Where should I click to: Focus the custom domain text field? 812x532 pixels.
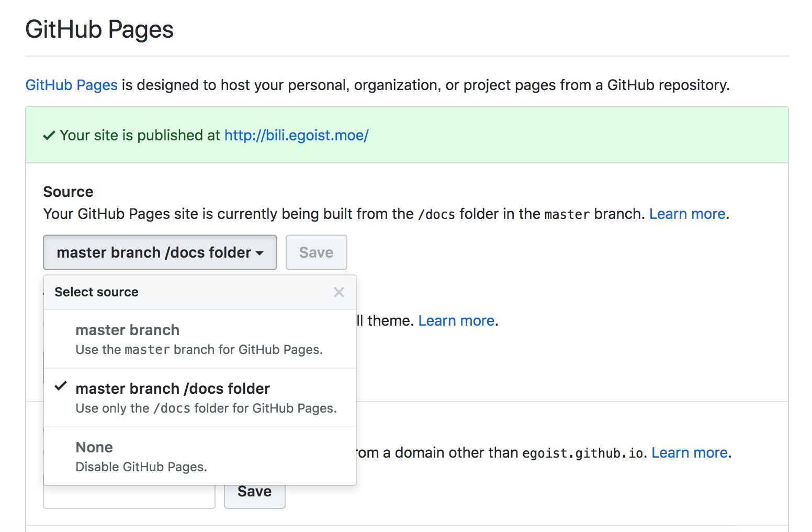(x=129, y=496)
